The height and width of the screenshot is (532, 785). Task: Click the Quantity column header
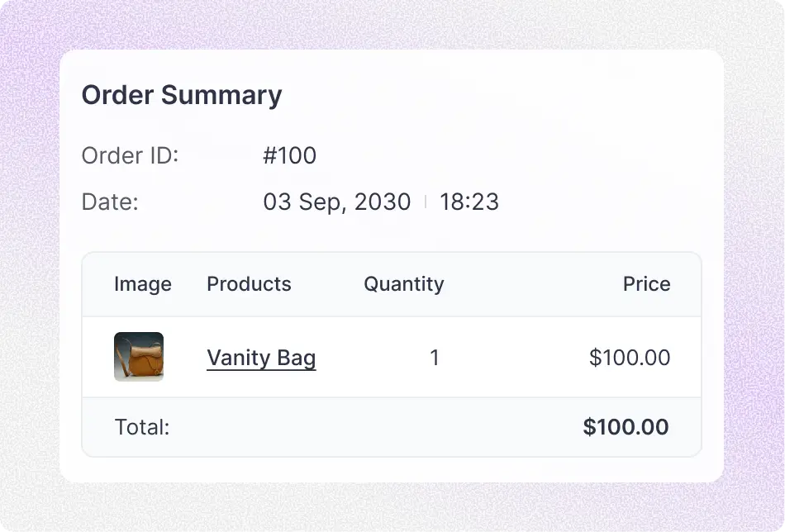(x=404, y=284)
